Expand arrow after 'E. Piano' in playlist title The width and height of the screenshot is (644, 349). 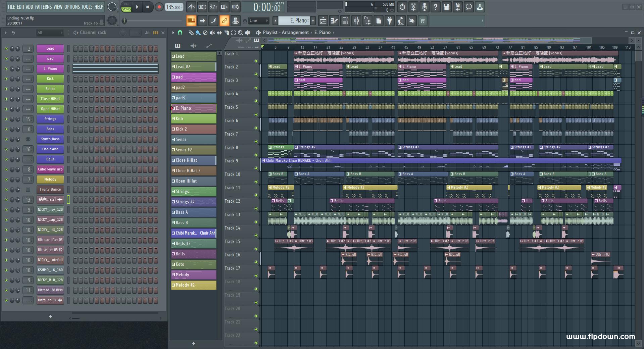tap(334, 33)
